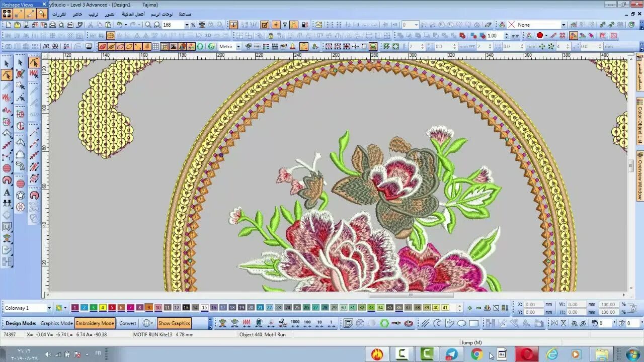Open the Telegram taskbar icon
Screen dimensions: 644x362
coord(451,354)
